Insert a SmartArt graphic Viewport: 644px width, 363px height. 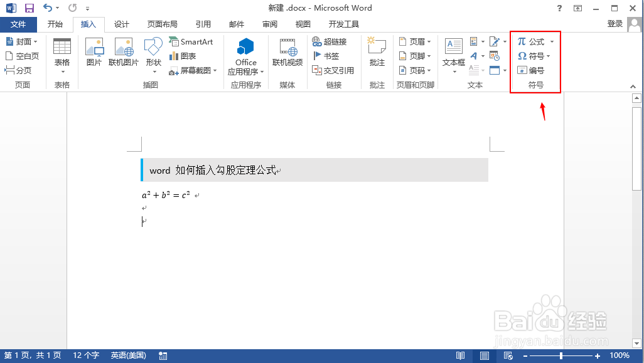191,41
